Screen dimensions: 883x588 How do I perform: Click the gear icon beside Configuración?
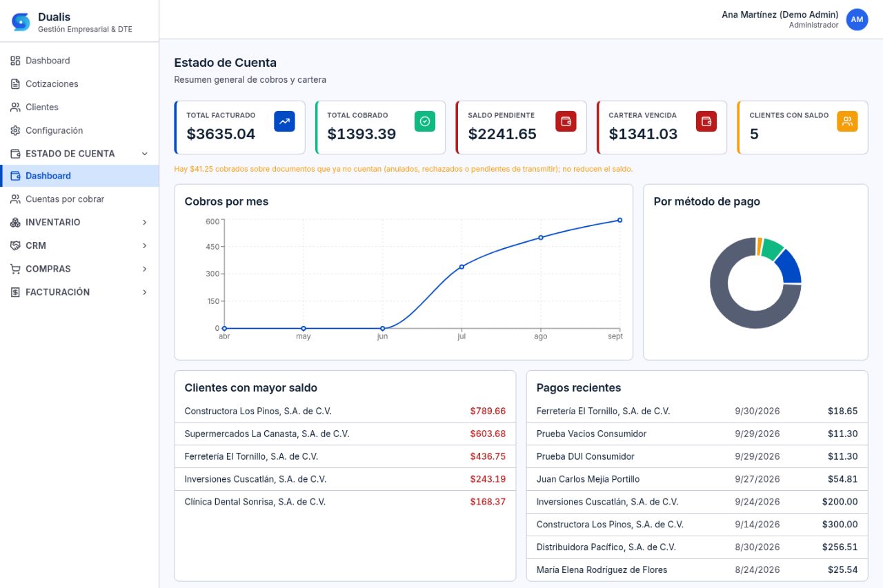(15, 130)
